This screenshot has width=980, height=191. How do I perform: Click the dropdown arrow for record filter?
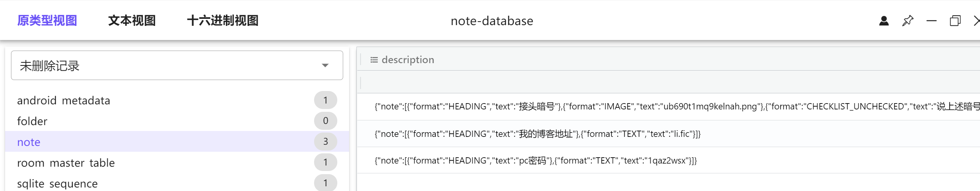[325, 65]
